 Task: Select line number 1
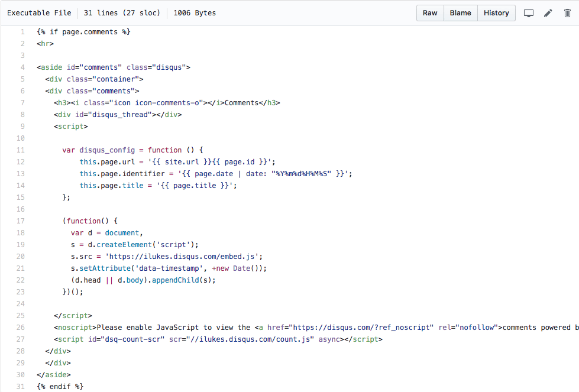[x=22, y=32]
